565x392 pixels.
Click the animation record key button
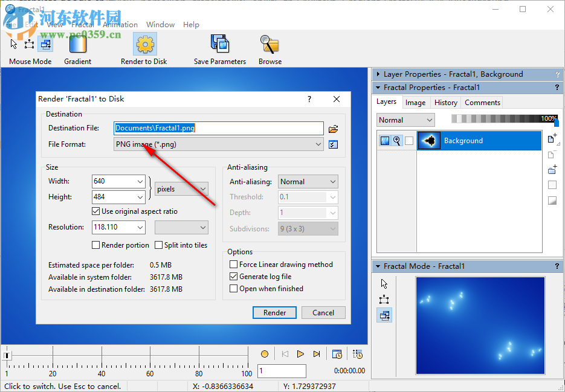(265, 354)
